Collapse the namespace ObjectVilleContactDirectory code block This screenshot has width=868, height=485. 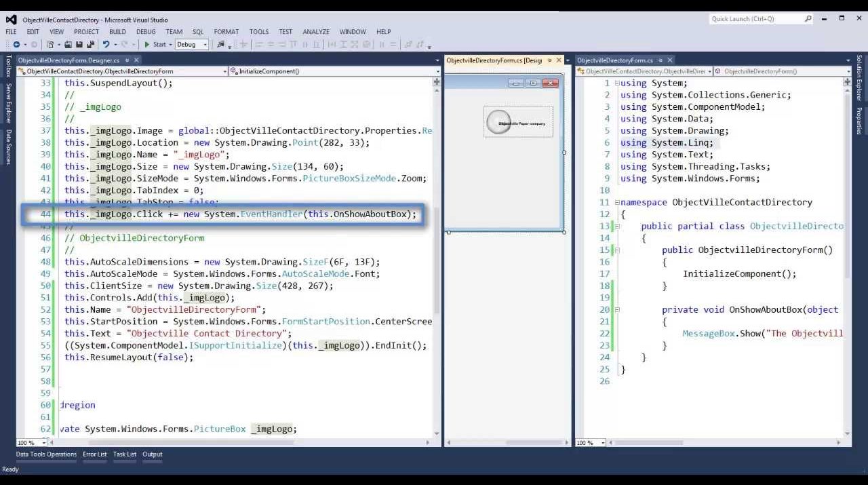(616, 202)
